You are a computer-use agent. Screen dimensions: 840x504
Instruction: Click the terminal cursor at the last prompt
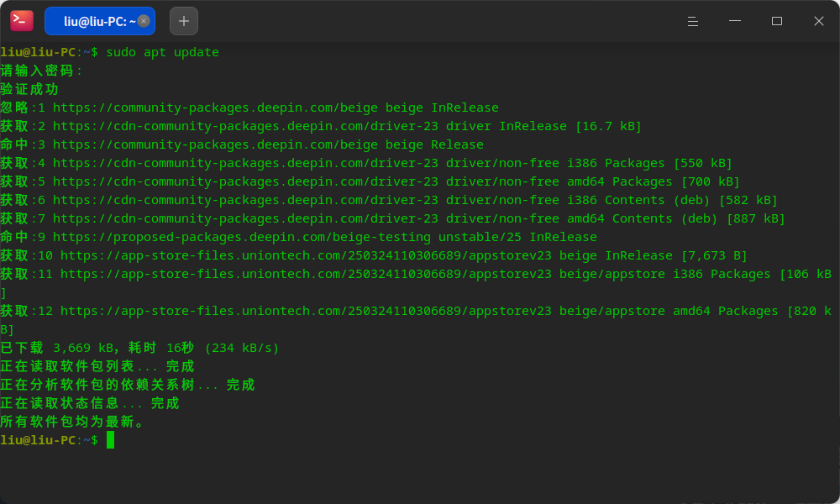pos(110,439)
